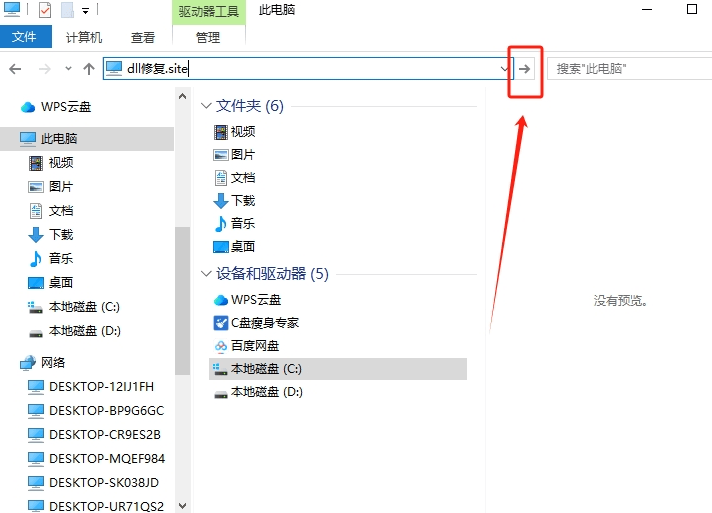Select the 音乐 folder icon in the file list
The height and width of the screenshot is (513, 712).
click(221, 223)
